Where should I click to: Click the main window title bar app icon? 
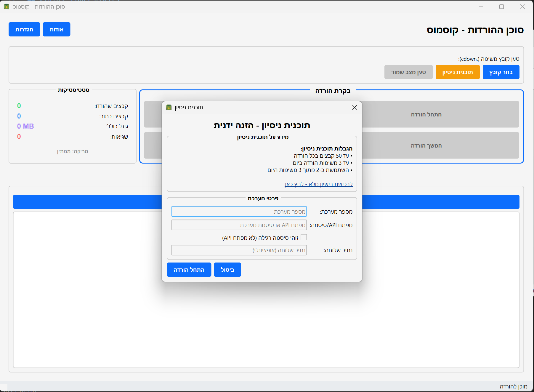click(x=7, y=7)
